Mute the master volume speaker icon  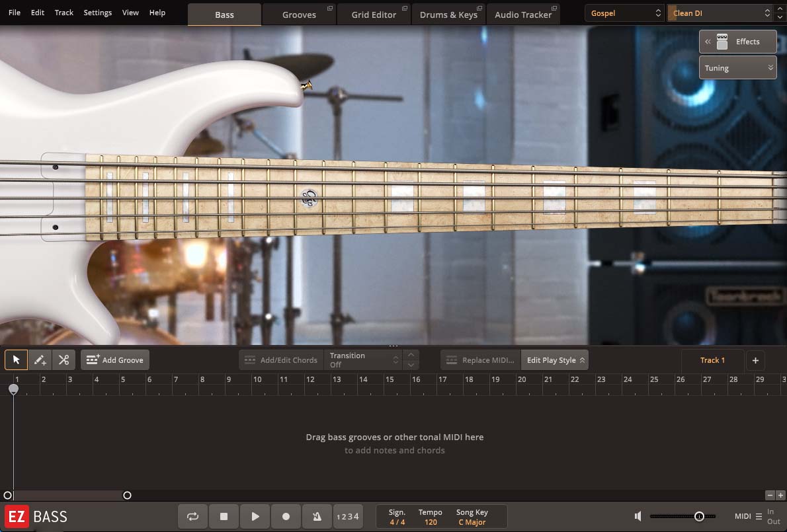pos(637,516)
